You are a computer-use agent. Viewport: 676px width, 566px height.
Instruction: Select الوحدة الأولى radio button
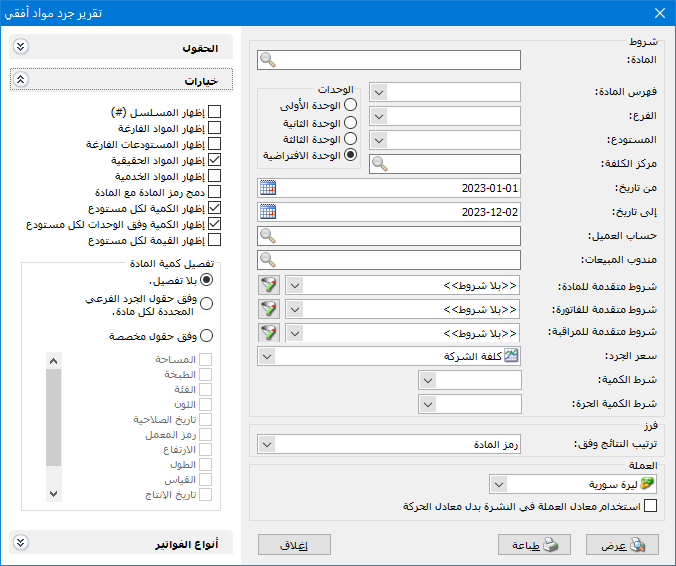(x=351, y=104)
